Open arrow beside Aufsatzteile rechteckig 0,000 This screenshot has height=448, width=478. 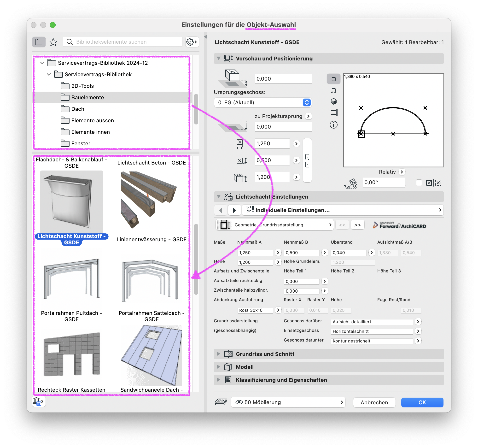(x=325, y=281)
